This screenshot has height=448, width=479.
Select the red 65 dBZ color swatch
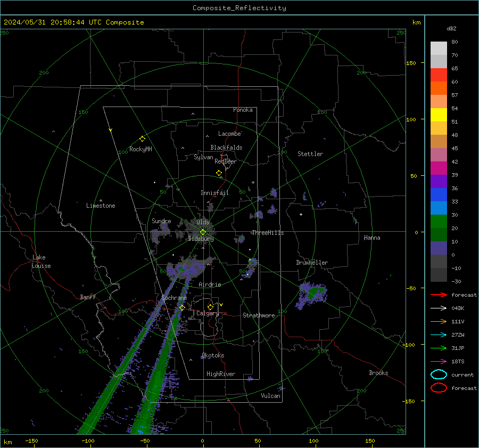(439, 75)
